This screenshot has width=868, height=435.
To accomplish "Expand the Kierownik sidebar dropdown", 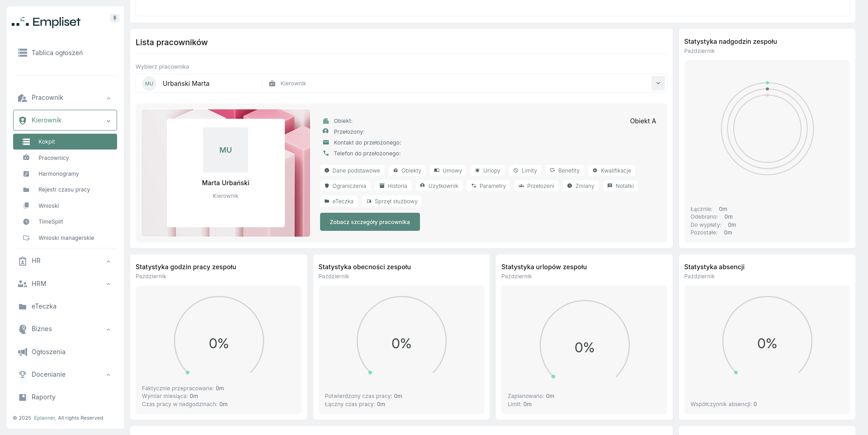I will pos(108,121).
